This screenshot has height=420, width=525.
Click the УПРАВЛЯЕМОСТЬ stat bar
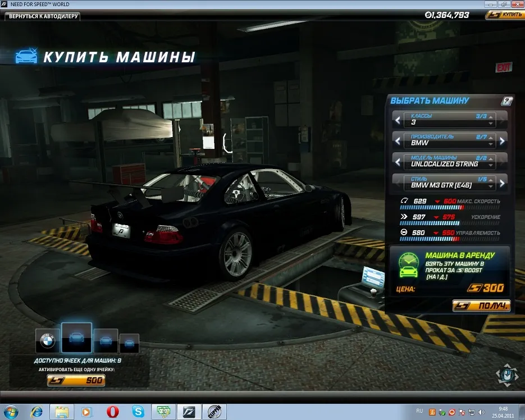[450, 239]
